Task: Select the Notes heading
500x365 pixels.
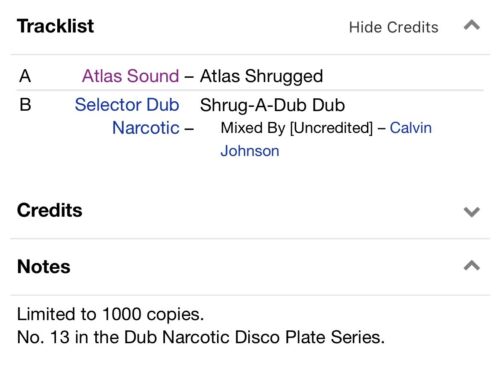Action: tap(44, 267)
